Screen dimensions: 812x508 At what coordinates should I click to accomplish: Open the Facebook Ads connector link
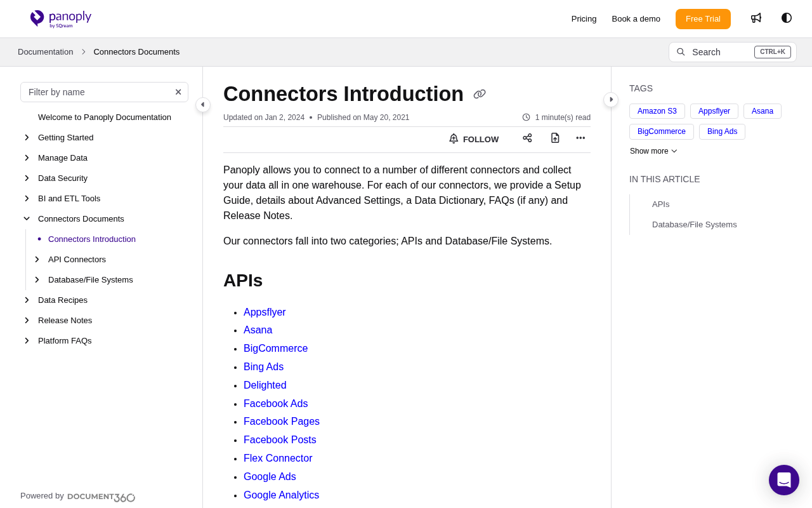275,404
